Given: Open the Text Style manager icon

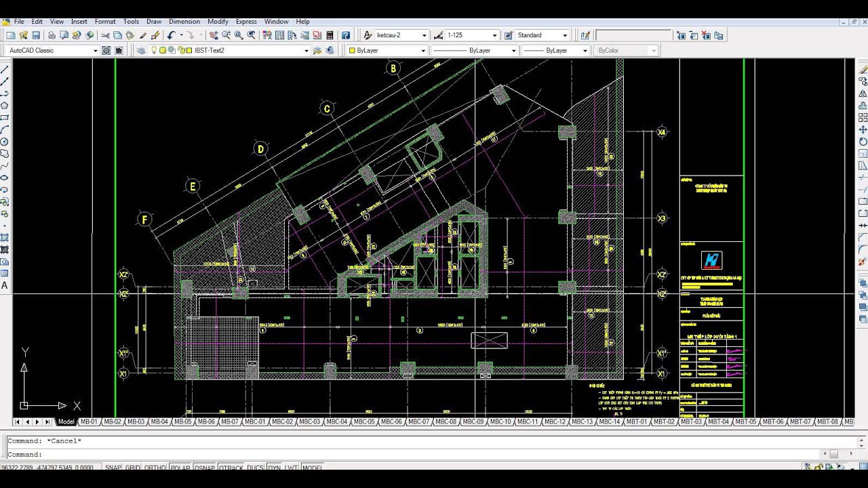Looking at the screenshot, I should click(368, 35).
